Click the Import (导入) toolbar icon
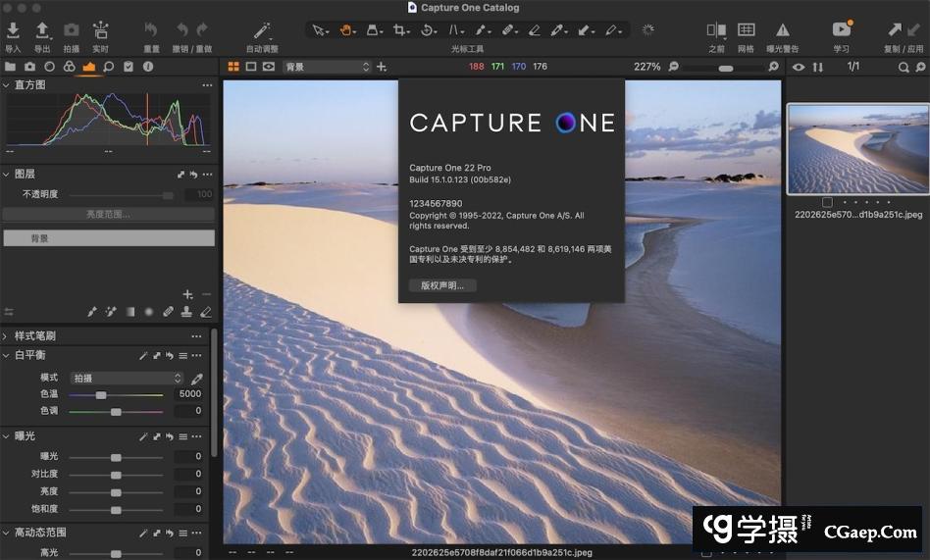 (x=13, y=31)
